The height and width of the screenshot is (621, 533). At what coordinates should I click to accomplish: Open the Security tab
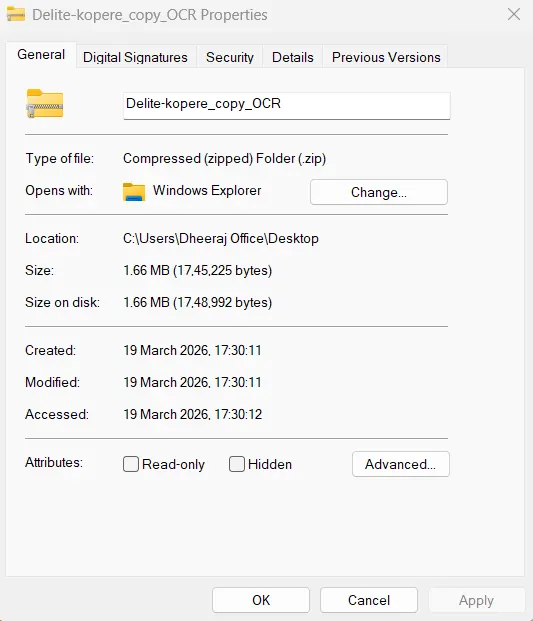coord(230,57)
